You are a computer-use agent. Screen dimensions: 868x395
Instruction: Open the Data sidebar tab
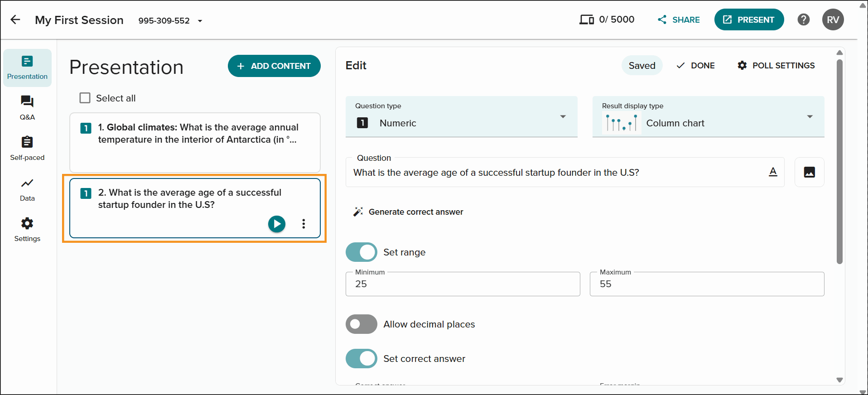tap(27, 189)
